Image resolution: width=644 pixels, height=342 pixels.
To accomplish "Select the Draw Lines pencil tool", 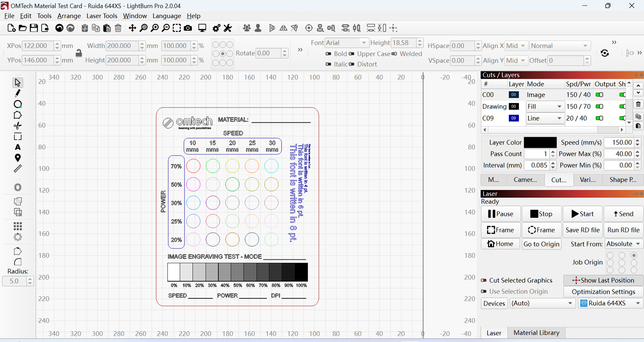I will click(x=17, y=93).
